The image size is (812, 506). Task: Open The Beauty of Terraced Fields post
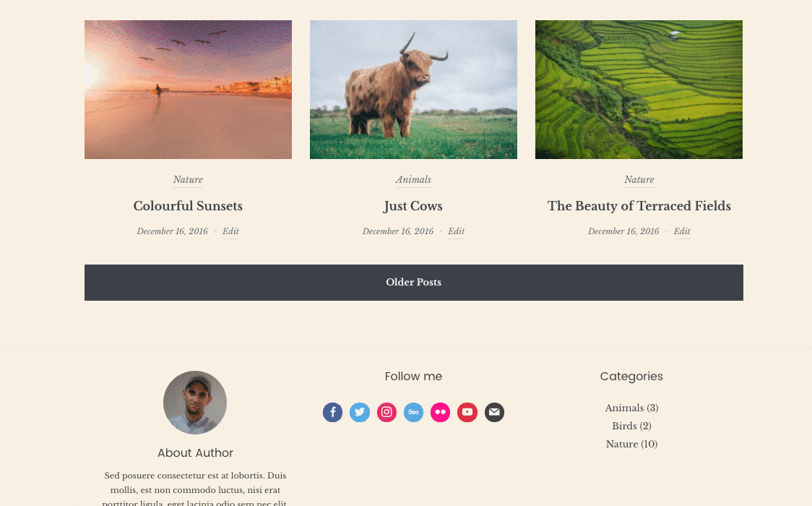click(639, 206)
